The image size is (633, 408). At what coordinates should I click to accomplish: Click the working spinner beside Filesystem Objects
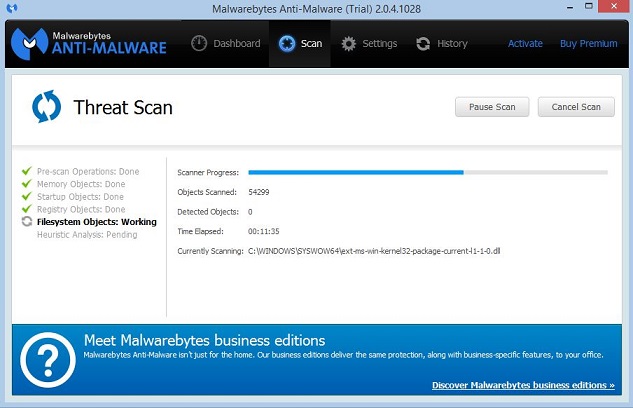tap(27, 222)
